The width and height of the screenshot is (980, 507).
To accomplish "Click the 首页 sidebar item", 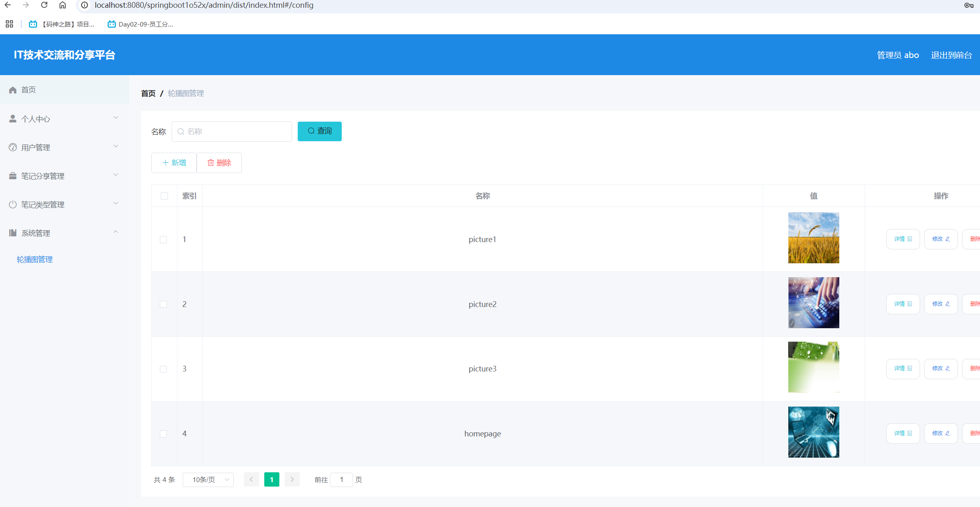I will pos(29,90).
